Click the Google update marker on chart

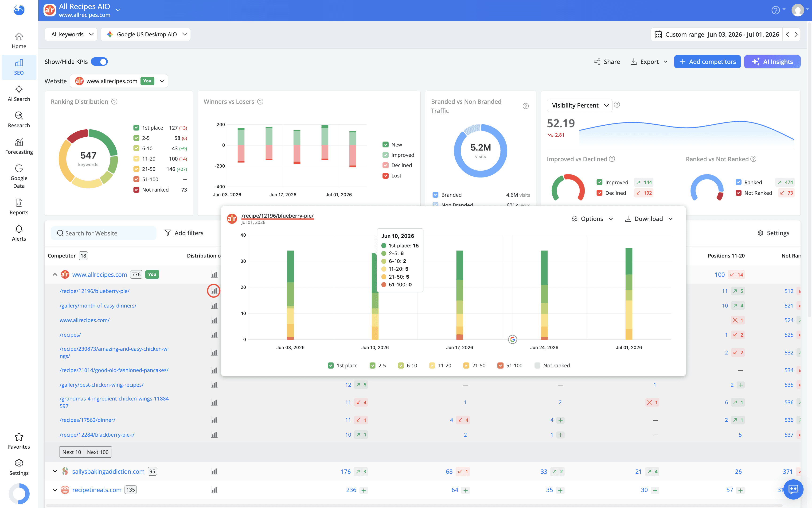[512, 339]
